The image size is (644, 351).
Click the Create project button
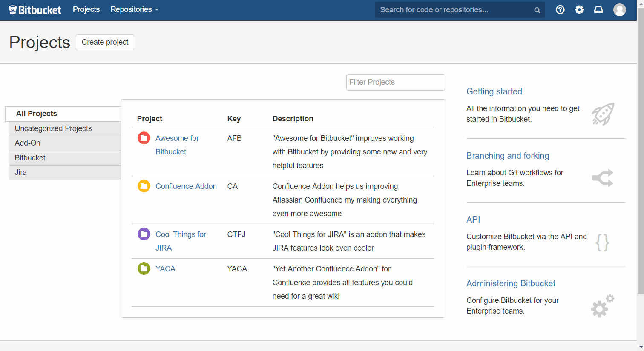click(105, 42)
